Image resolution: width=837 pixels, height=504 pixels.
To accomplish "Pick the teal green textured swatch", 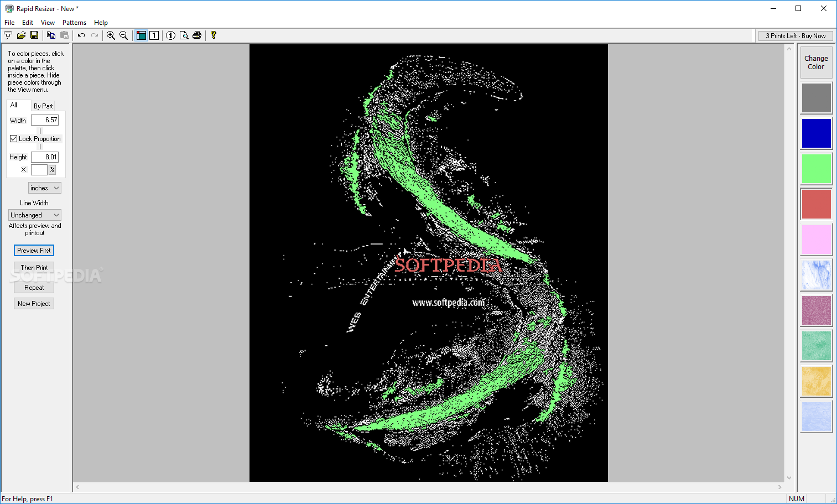I will [817, 346].
